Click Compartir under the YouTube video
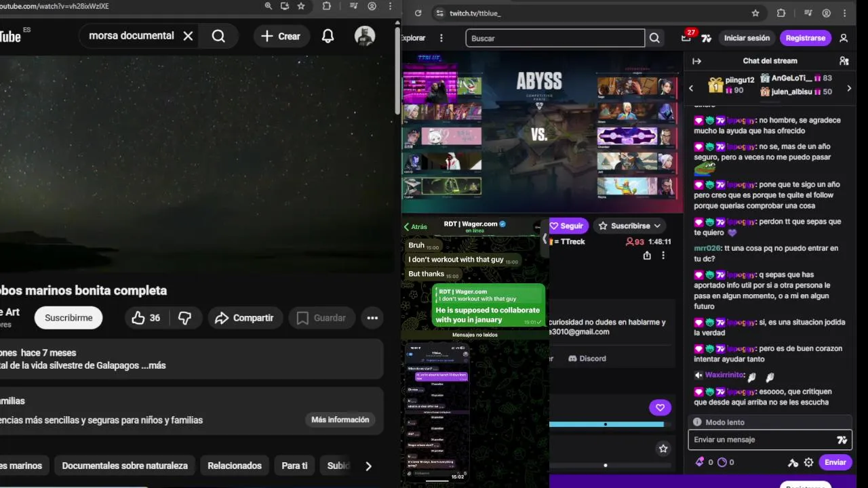 (x=244, y=318)
